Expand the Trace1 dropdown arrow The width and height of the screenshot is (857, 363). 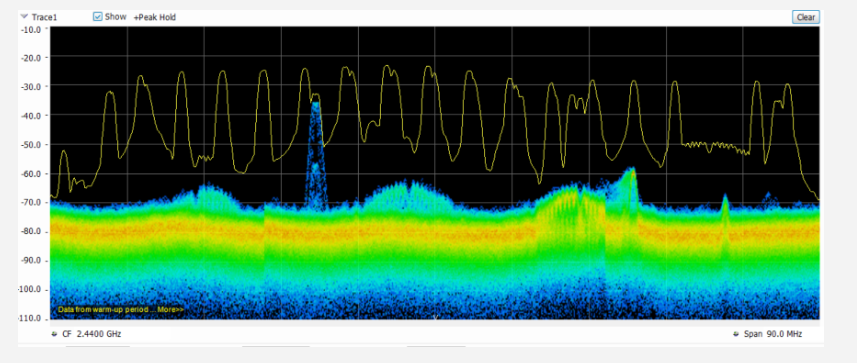coord(24,17)
